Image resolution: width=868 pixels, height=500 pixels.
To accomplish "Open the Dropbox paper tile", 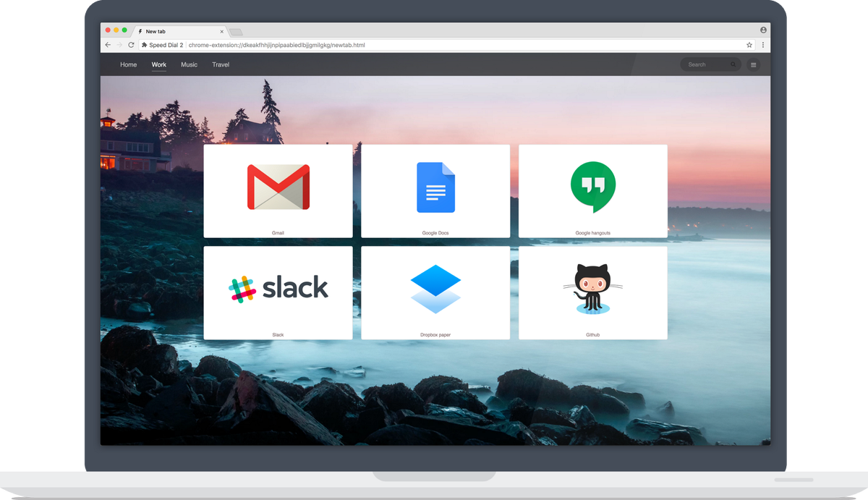I will pos(435,293).
